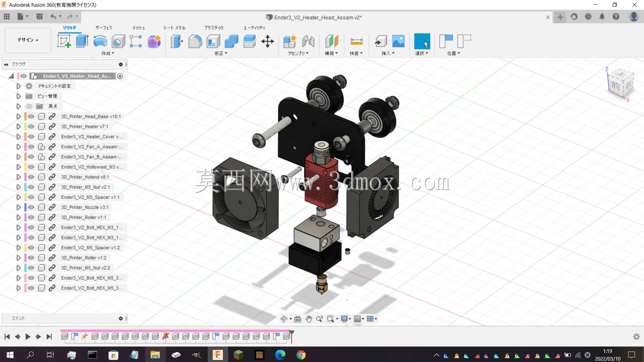Click the Joint tool icon
The image size is (644, 362).
(308, 41)
